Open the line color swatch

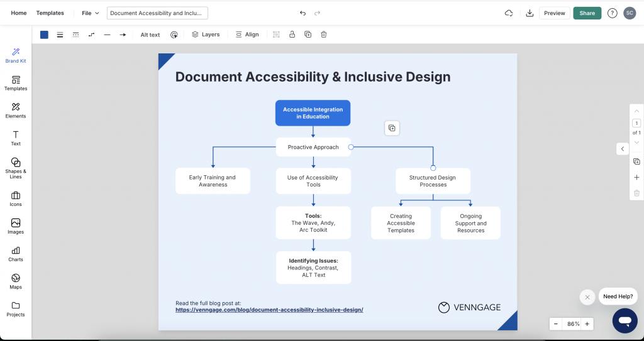pos(44,35)
